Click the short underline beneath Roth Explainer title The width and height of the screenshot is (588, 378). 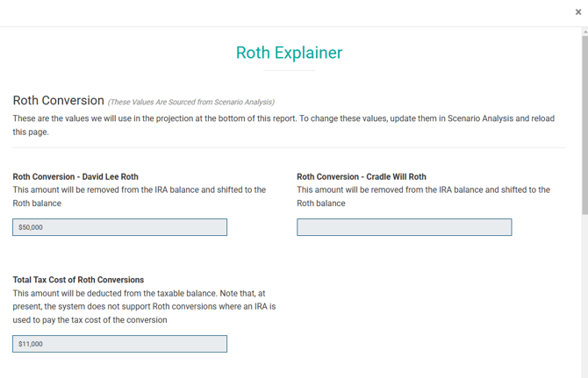(289, 70)
